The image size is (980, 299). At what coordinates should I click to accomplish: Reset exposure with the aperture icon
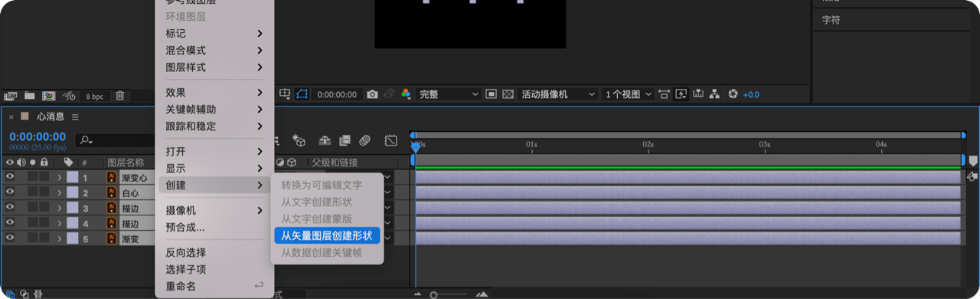[733, 94]
